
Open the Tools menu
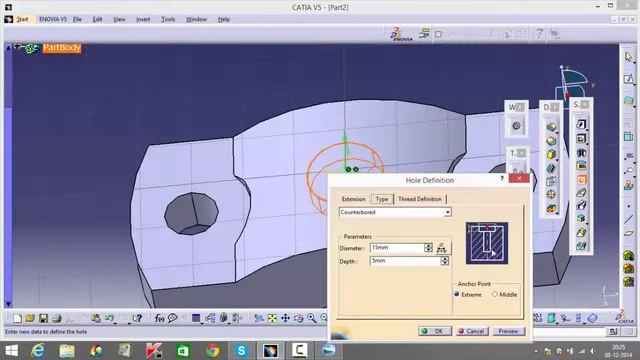pos(168,19)
